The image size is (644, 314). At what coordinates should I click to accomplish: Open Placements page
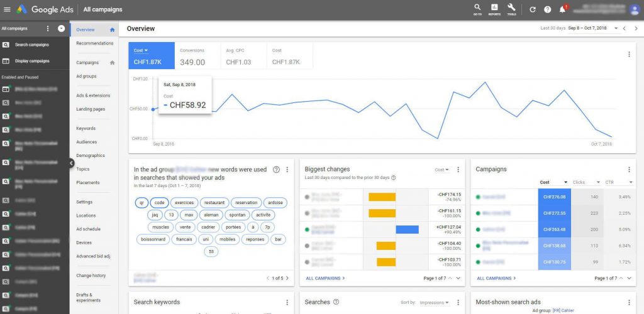(88, 182)
